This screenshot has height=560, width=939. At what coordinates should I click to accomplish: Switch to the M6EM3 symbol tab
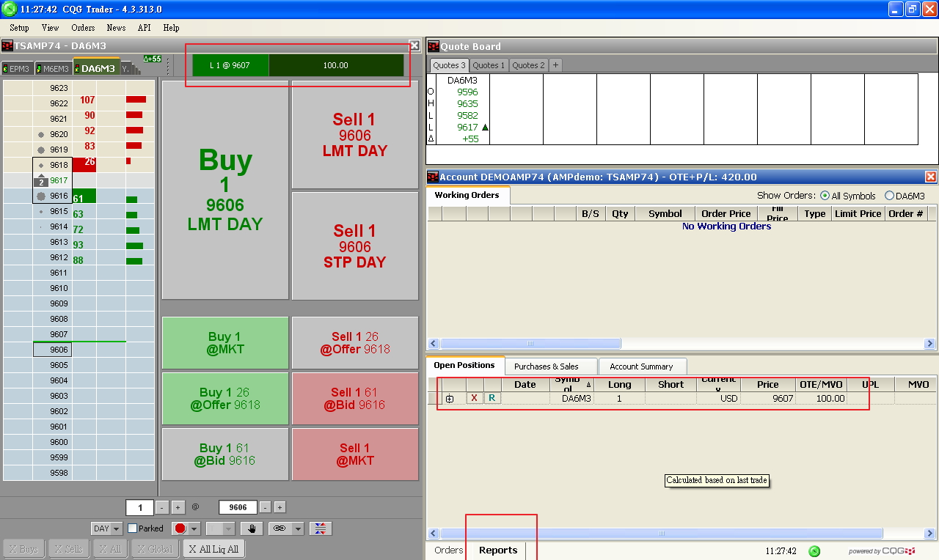[x=54, y=69]
